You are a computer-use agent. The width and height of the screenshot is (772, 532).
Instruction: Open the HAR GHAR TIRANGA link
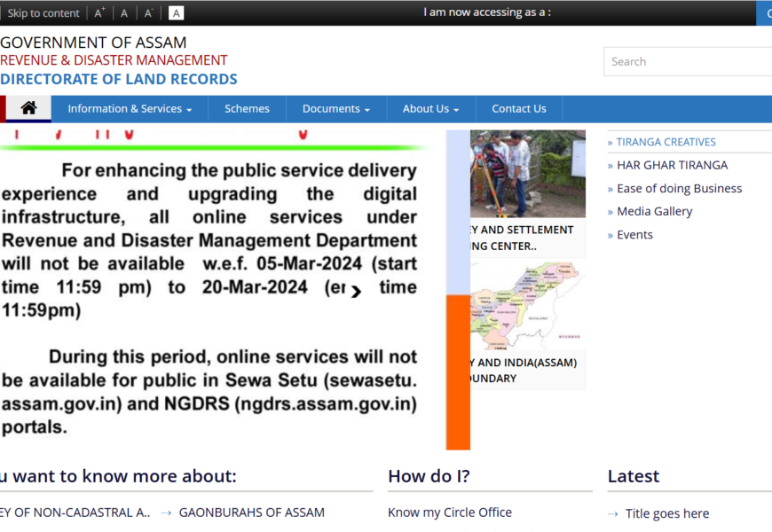tap(672, 165)
